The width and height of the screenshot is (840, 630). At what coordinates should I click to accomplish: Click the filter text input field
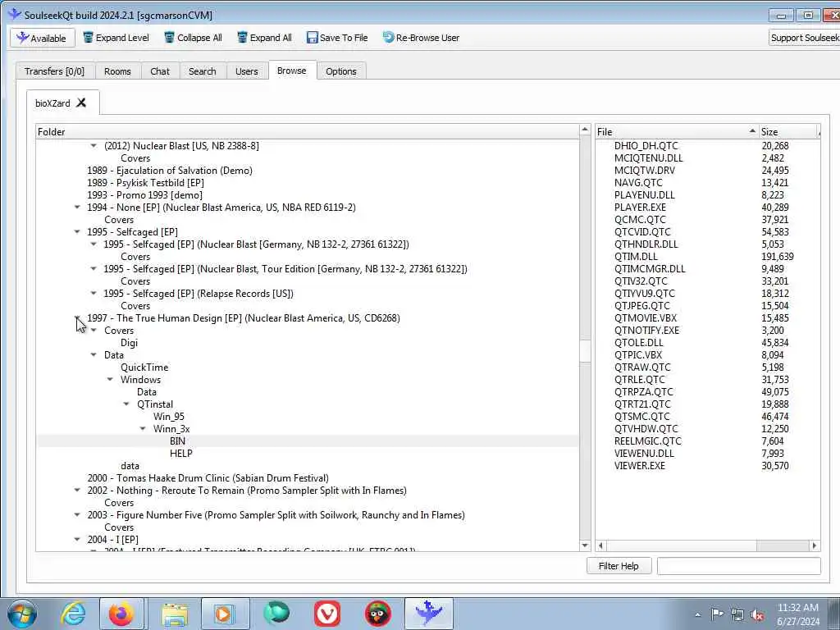739,566
